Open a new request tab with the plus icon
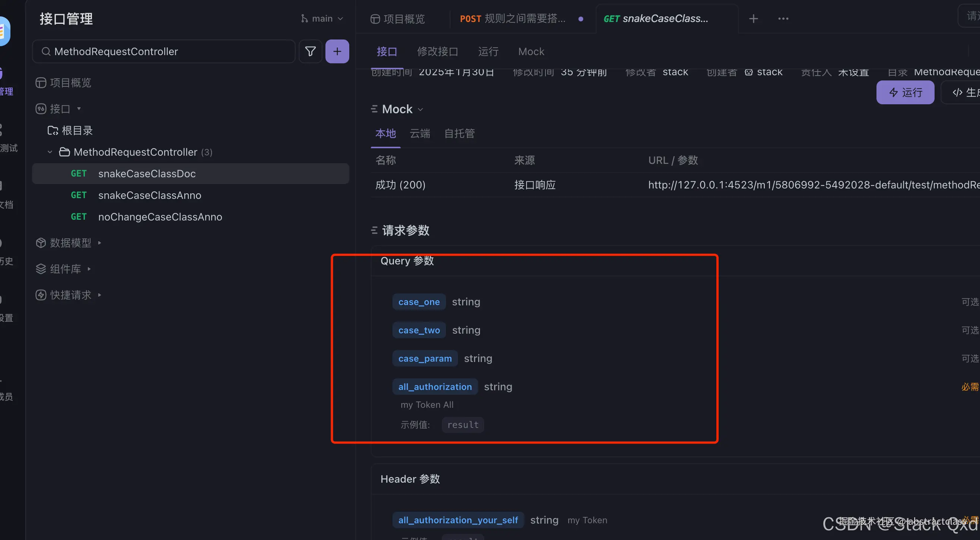This screenshot has width=980, height=540. (x=753, y=18)
